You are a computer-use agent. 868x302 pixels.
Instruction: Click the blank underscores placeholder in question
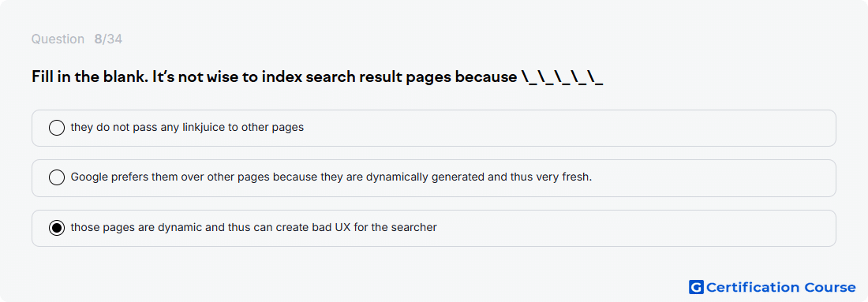click(562, 78)
